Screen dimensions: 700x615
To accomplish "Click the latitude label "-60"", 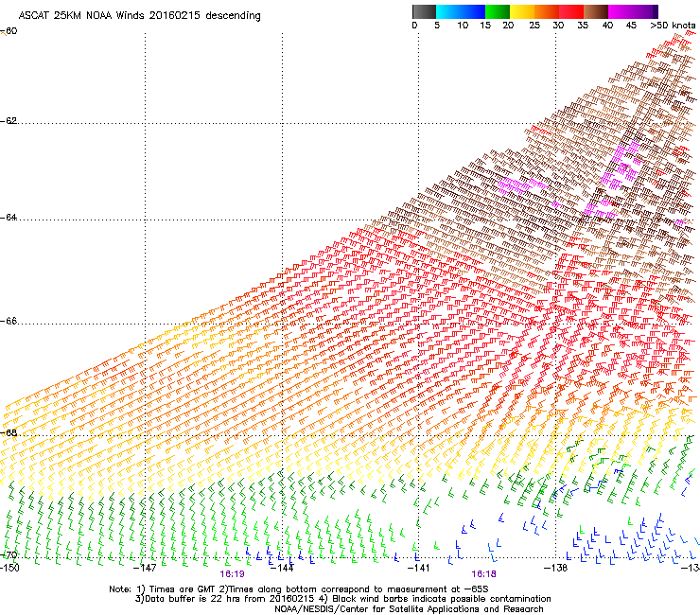I will pyautogui.click(x=9, y=31).
